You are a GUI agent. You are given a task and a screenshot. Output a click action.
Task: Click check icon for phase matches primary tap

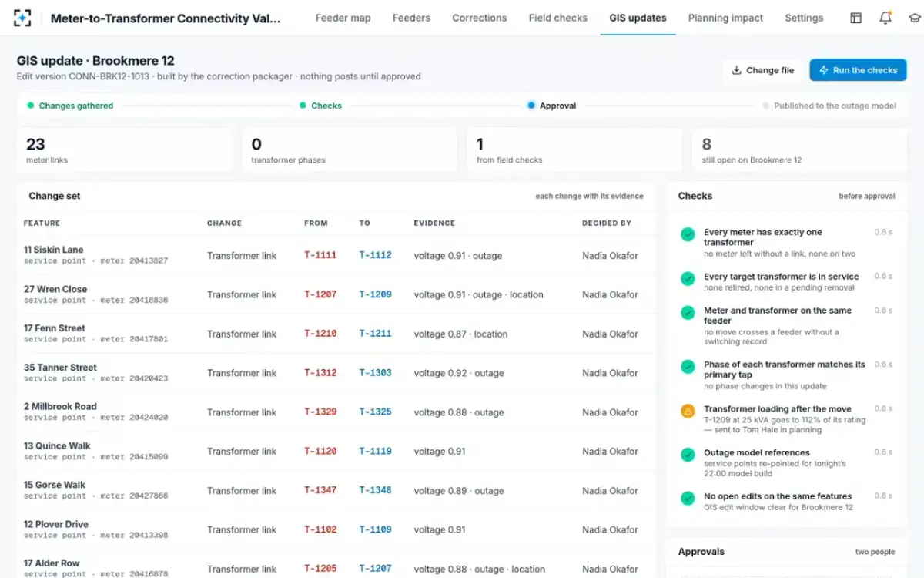[x=688, y=366]
